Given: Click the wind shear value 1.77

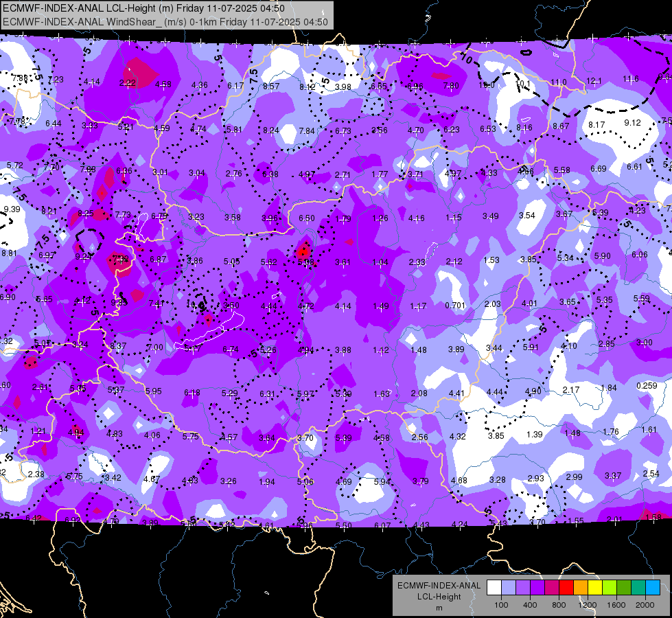Looking at the screenshot, I should coord(380,174).
